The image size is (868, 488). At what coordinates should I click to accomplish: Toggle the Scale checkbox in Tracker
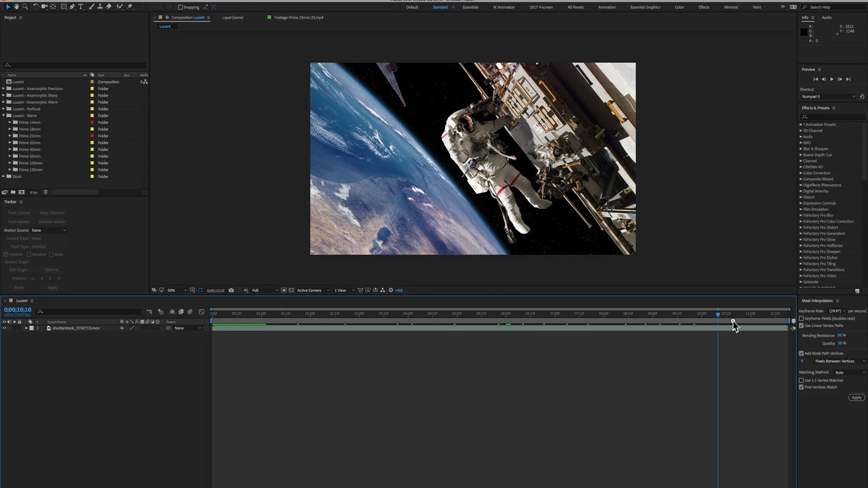pyautogui.click(x=51, y=255)
